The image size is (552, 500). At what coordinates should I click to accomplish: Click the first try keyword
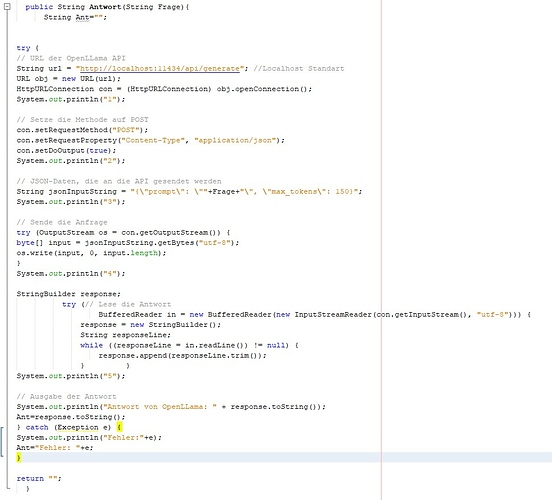point(23,48)
